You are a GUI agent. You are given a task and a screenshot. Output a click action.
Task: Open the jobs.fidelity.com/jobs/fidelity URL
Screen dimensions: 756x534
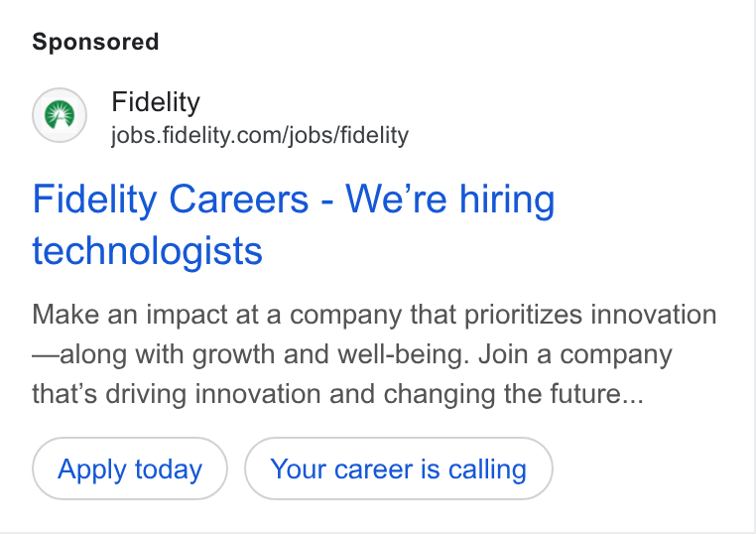tap(260, 135)
